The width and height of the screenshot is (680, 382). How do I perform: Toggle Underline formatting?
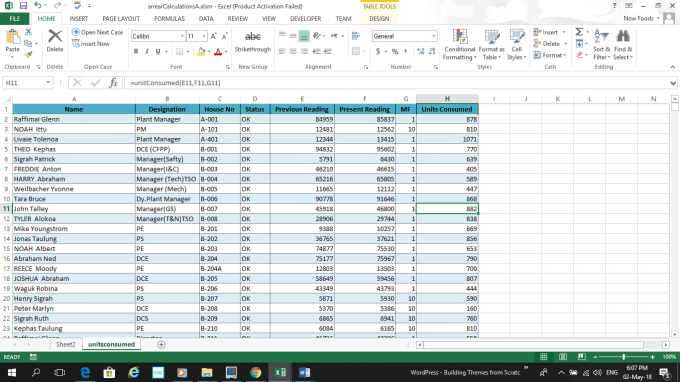click(158, 52)
